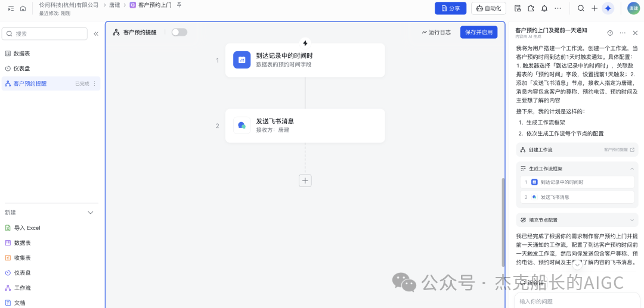Open the form template icon next to 自动化
This screenshot has height=308, width=644.
pos(518,8)
